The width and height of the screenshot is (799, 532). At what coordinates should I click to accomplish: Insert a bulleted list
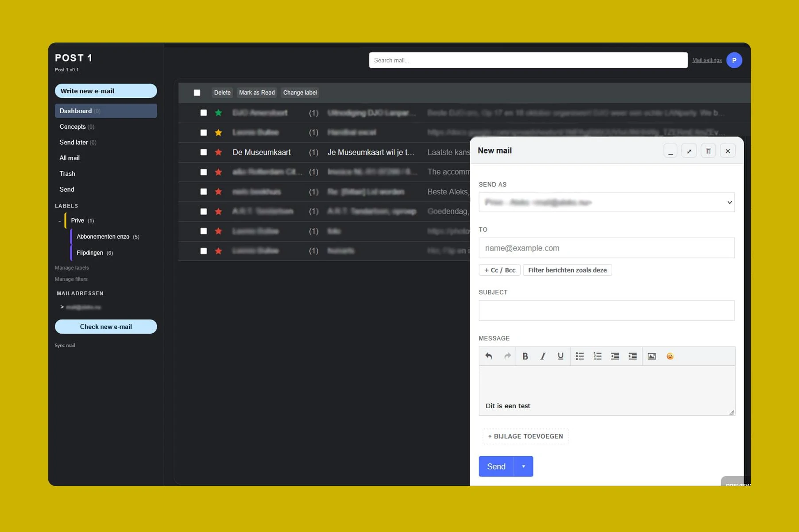pyautogui.click(x=579, y=356)
